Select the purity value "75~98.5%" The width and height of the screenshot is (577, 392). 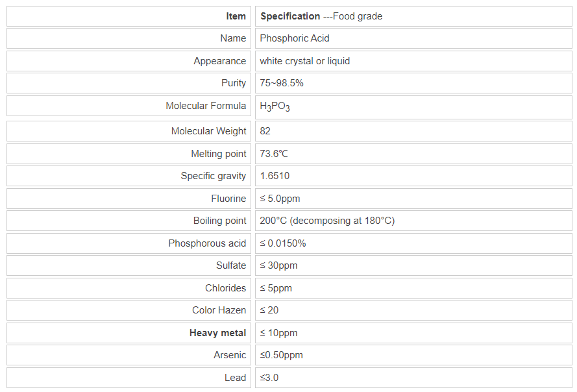(x=282, y=83)
